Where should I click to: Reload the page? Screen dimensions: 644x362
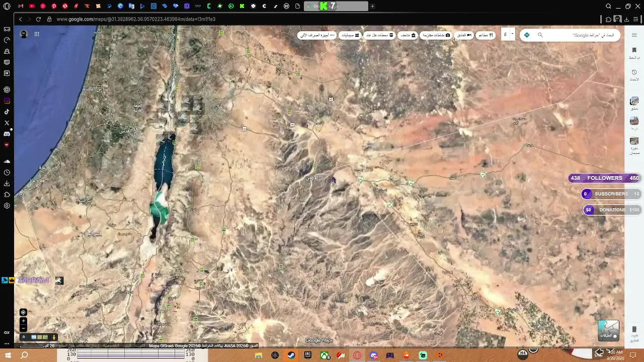(38, 19)
